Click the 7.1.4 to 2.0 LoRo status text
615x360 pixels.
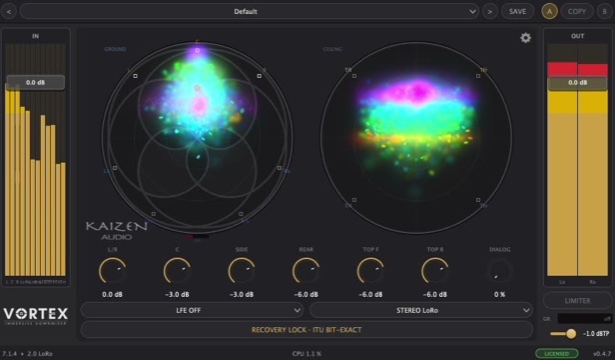[x=27, y=354]
